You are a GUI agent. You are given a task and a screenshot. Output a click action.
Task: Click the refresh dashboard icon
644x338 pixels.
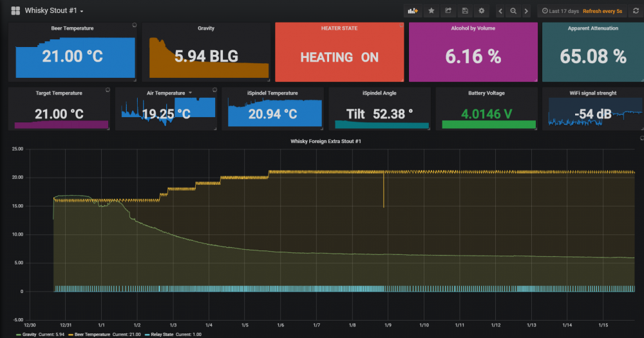pyautogui.click(x=636, y=11)
